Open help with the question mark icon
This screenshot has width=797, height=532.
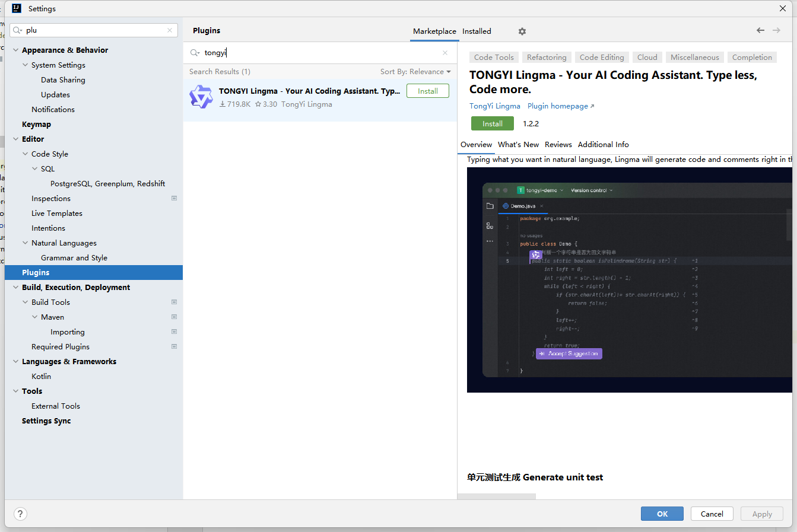point(20,514)
